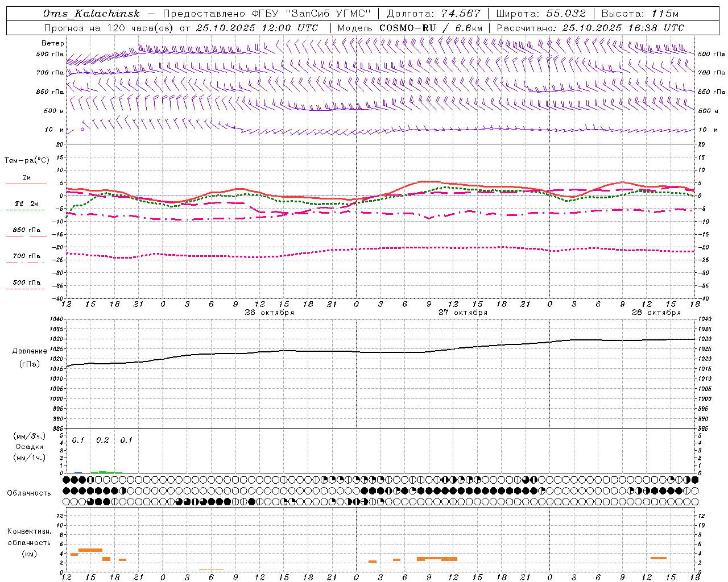Click the Конвективн. panel label
The width and height of the screenshot is (728, 582).
(30, 531)
